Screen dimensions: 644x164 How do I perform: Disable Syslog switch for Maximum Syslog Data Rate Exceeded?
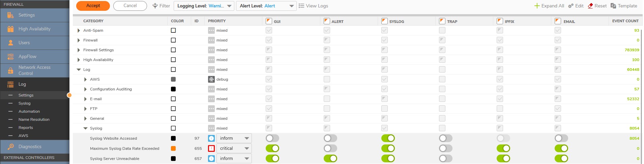pyautogui.click(x=388, y=148)
